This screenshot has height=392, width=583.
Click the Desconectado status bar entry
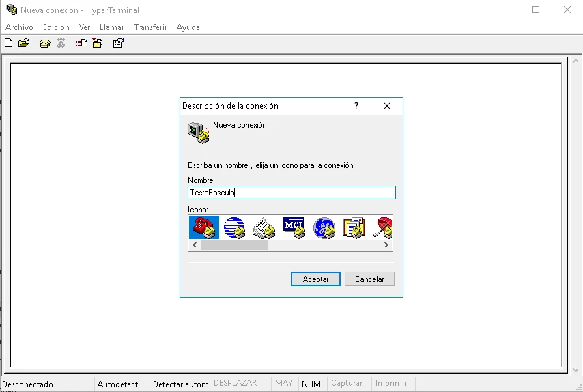(x=27, y=384)
